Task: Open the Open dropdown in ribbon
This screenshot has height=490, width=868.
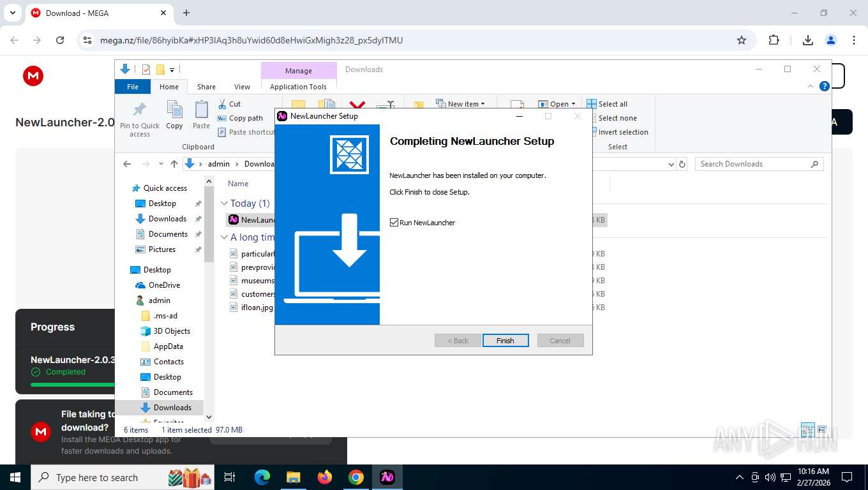Action: coord(557,104)
